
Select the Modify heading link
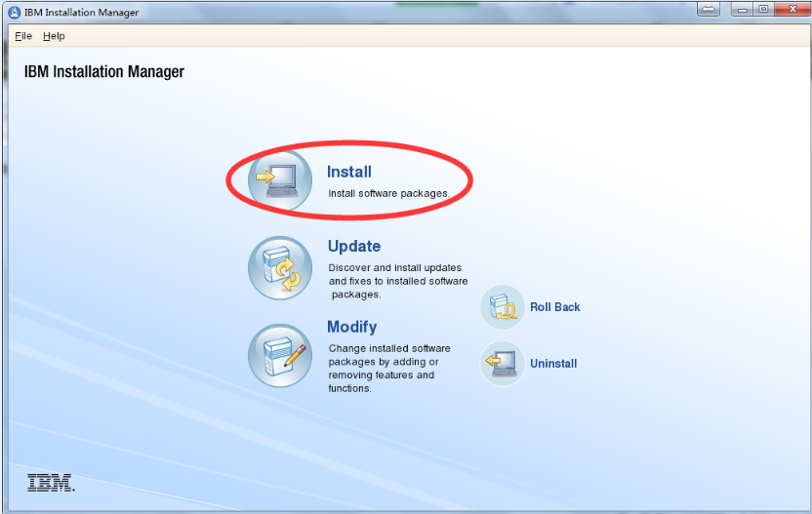pos(352,327)
